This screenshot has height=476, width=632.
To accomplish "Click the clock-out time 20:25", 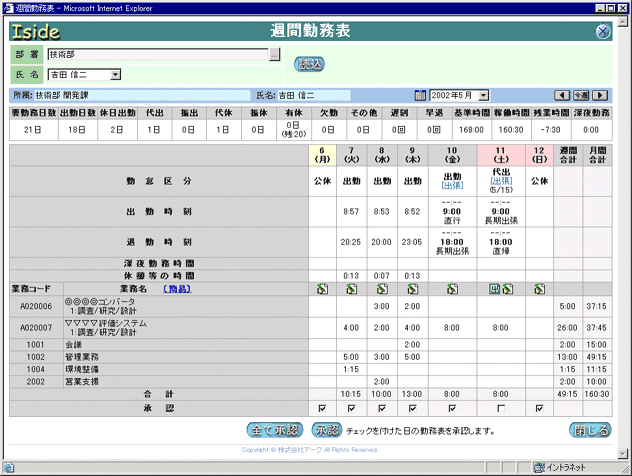I will pyautogui.click(x=351, y=242).
